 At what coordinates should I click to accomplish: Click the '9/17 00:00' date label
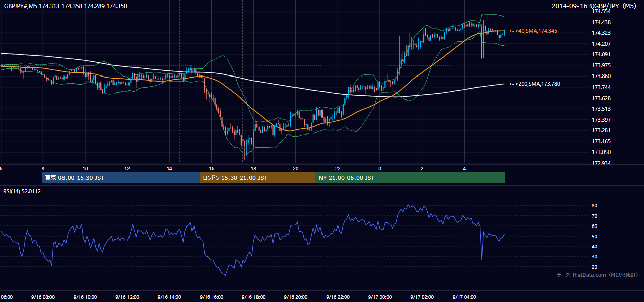[380, 297]
